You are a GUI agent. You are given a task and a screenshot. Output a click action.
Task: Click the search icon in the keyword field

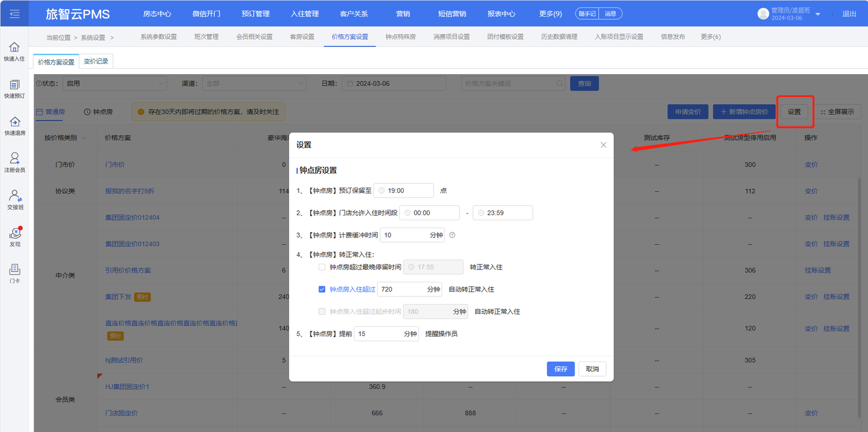(x=559, y=83)
